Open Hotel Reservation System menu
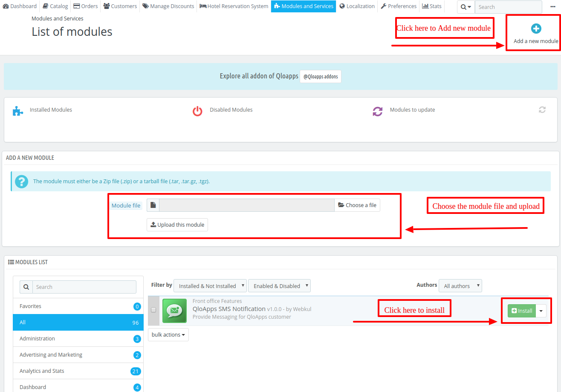This screenshot has height=392, width=561. coord(234,6)
